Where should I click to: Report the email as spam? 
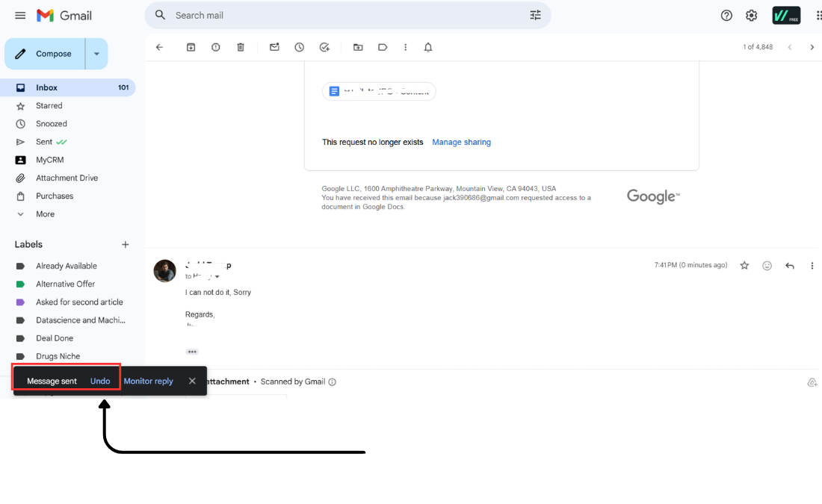click(x=216, y=46)
